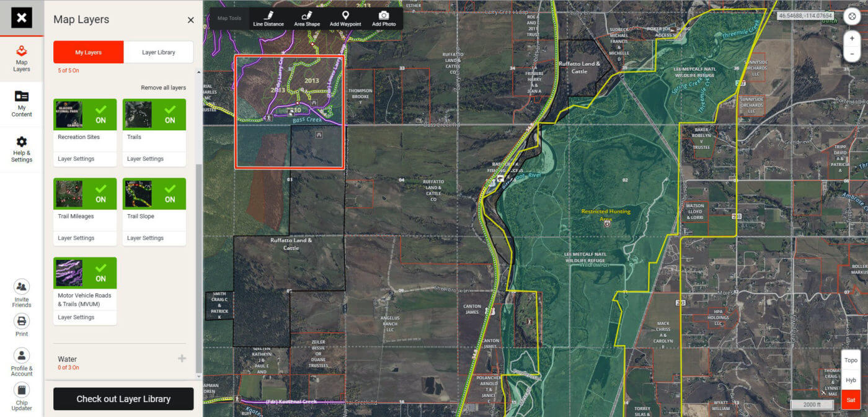Open Layer Settings for Trail Mileages

[76, 238]
